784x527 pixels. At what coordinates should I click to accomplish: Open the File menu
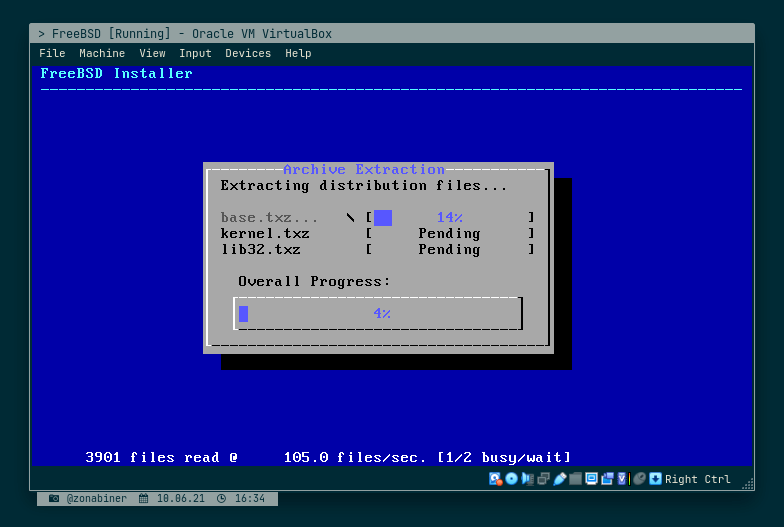pos(52,53)
